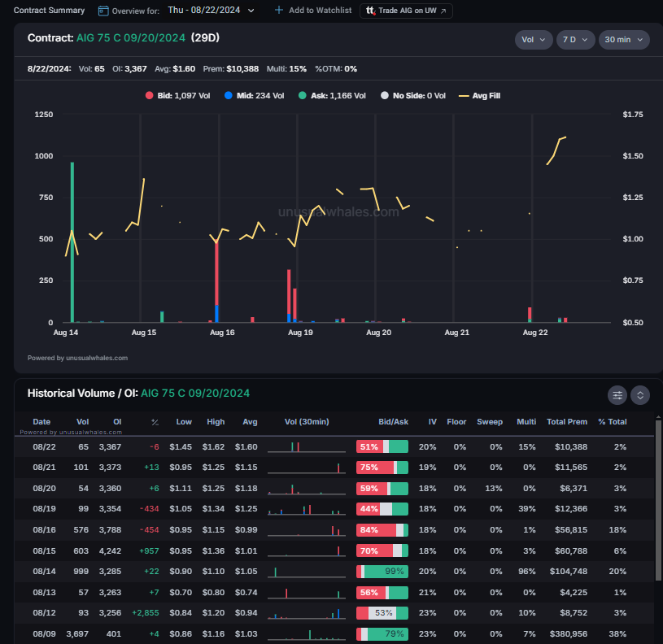Click the AIG 75 C 09/20/2024 contract link
Screen dimensions: 663x644
pos(131,38)
